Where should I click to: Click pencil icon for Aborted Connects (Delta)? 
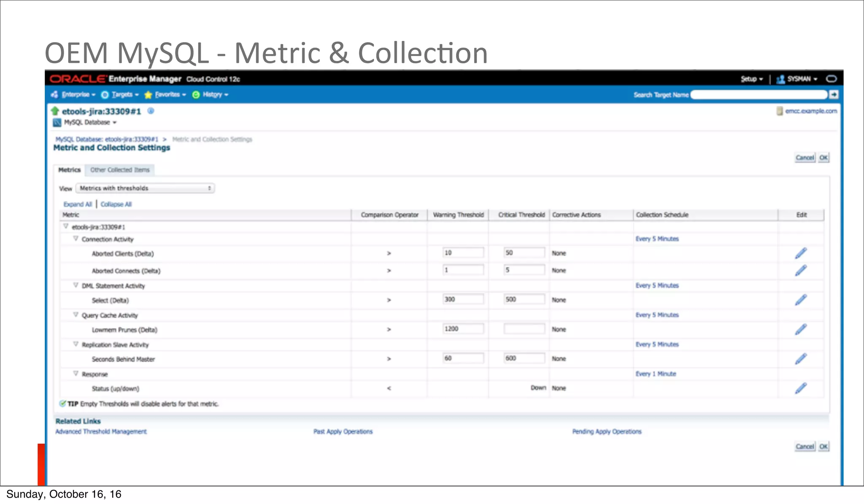click(x=801, y=270)
